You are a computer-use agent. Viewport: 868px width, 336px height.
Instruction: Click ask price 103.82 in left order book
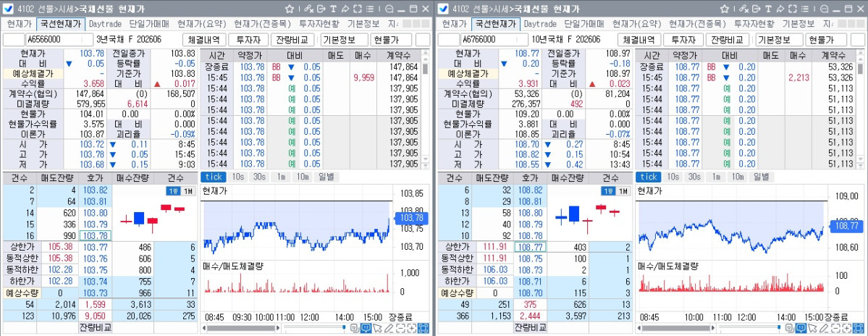pyautogui.click(x=96, y=190)
